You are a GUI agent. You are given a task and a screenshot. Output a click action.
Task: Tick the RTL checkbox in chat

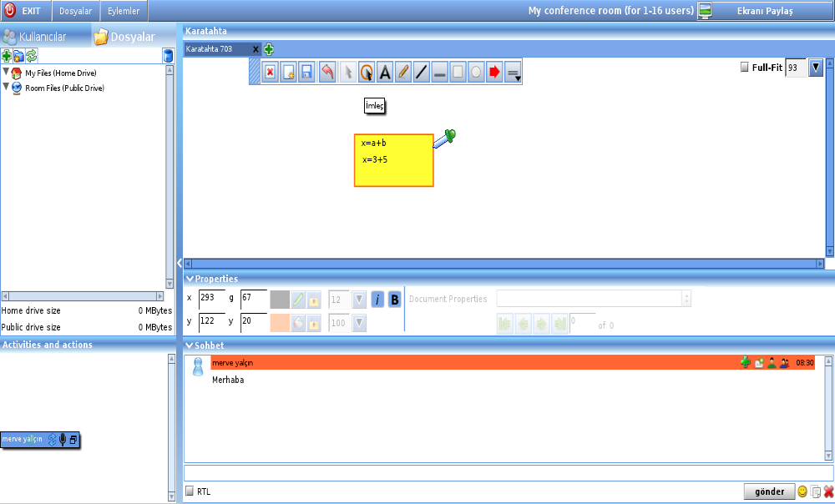(x=190, y=491)
